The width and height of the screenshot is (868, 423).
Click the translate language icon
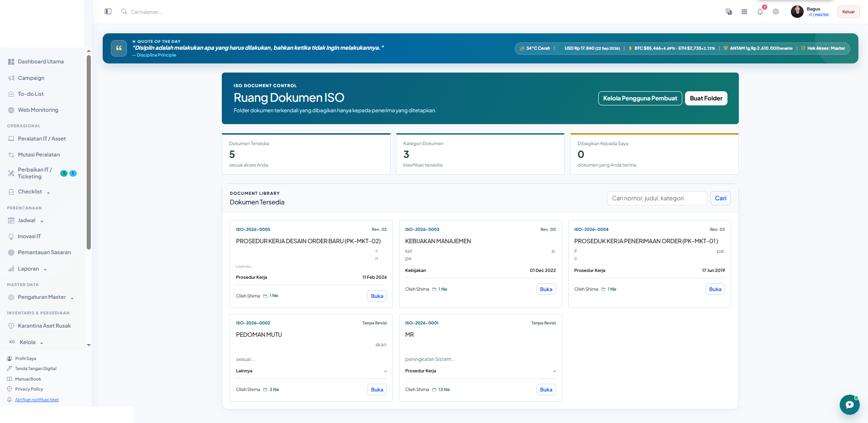(729, 12)
